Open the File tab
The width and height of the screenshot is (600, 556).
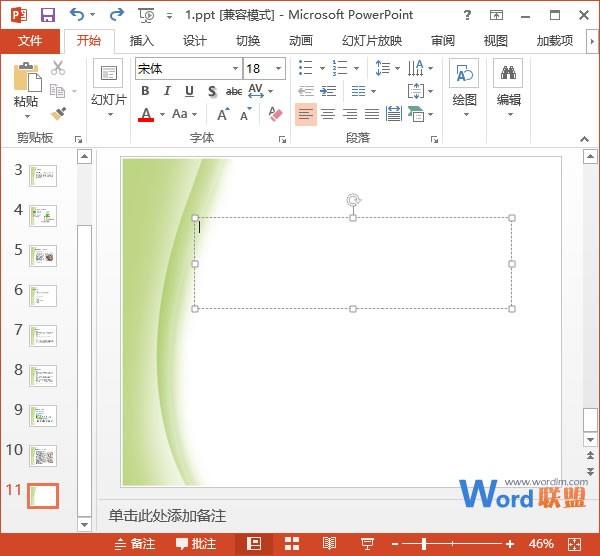pyautogui.click(x=30, y=41)
